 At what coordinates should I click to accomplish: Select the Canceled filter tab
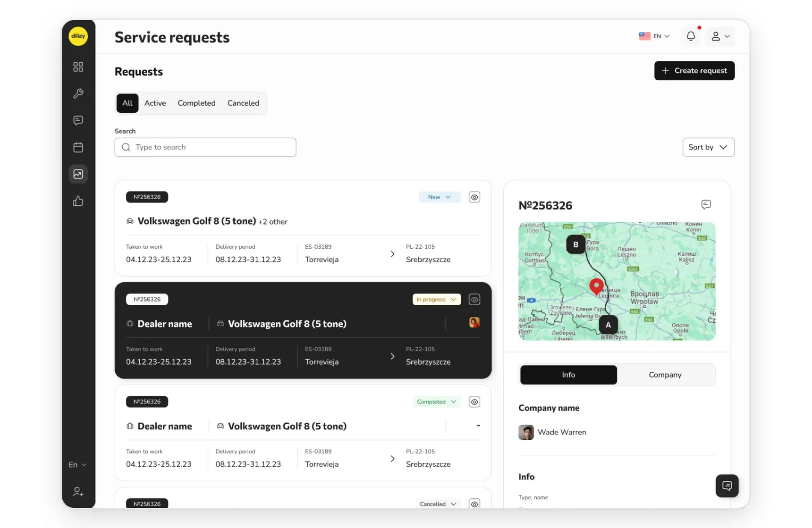pos(243,103)
